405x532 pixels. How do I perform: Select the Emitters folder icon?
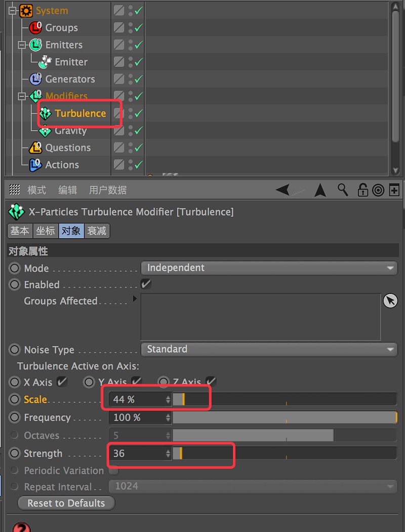click(35, 45)
